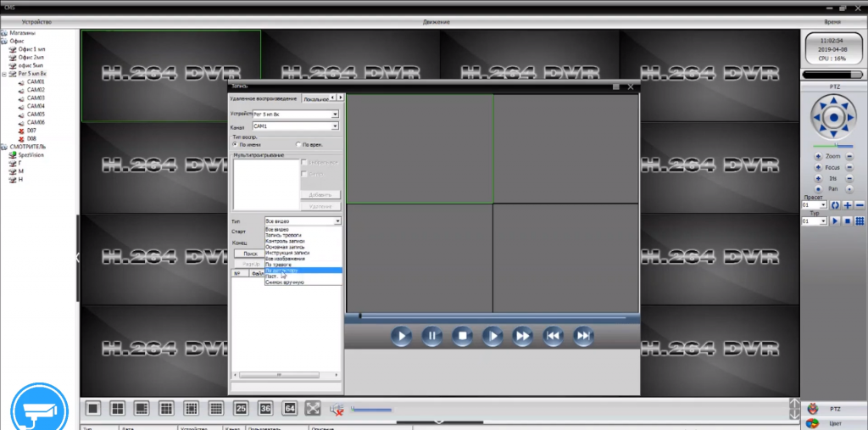The height and width of the screenshot is (430, 868).
Task: Jump to the next file
Action: click(x=583, y=336)
